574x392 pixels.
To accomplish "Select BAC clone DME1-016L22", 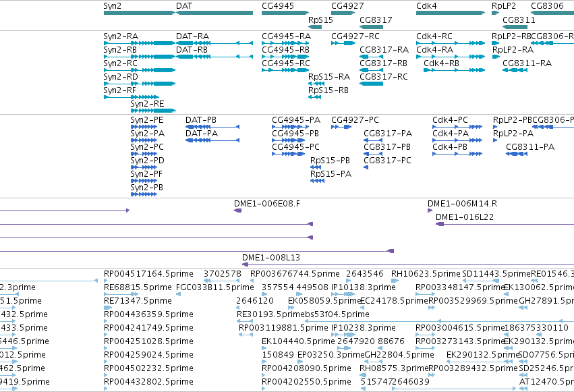I will [505, 224].
